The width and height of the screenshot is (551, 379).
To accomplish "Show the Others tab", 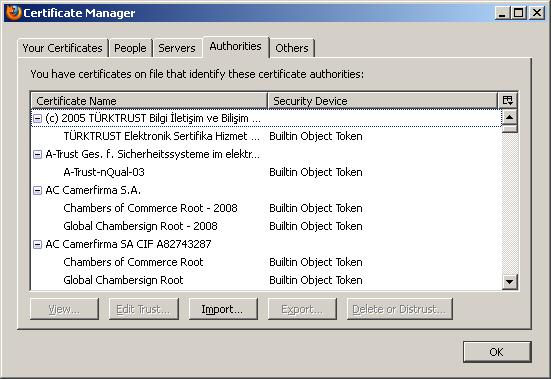I will 292,48.
